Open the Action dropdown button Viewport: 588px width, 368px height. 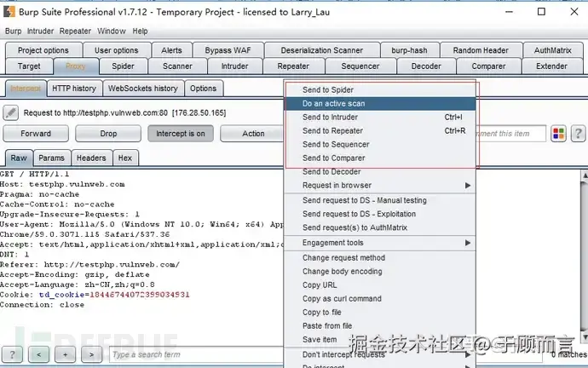pos(253,134)
